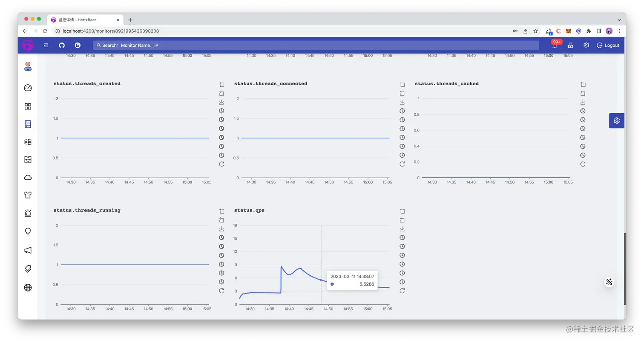The width and height of the screenshot is (644, 343).
Task: Click the bulb icon in the sidebar
Action: [x=27, y=231]
